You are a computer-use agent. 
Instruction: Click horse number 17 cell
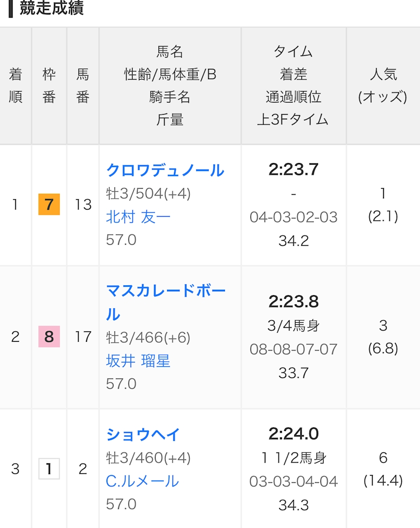[x=83, y=337]
